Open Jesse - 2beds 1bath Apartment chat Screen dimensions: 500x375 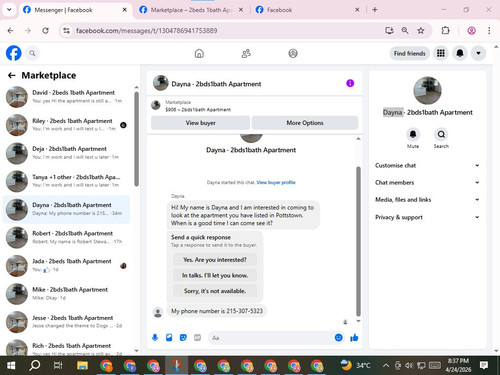(x=66, y=322)
